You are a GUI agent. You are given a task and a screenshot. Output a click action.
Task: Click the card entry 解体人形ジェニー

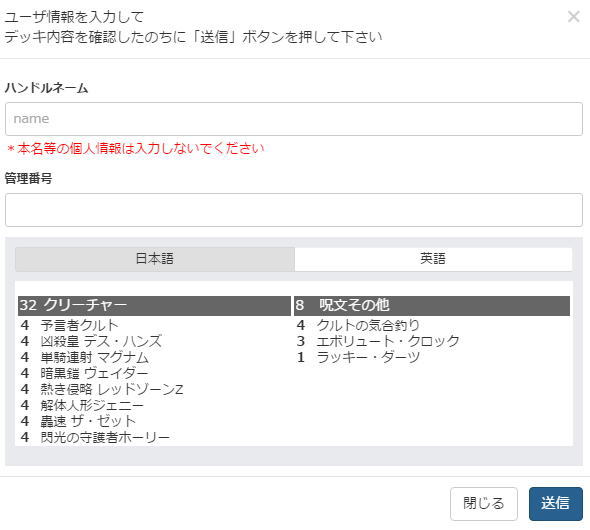point(92,405)
